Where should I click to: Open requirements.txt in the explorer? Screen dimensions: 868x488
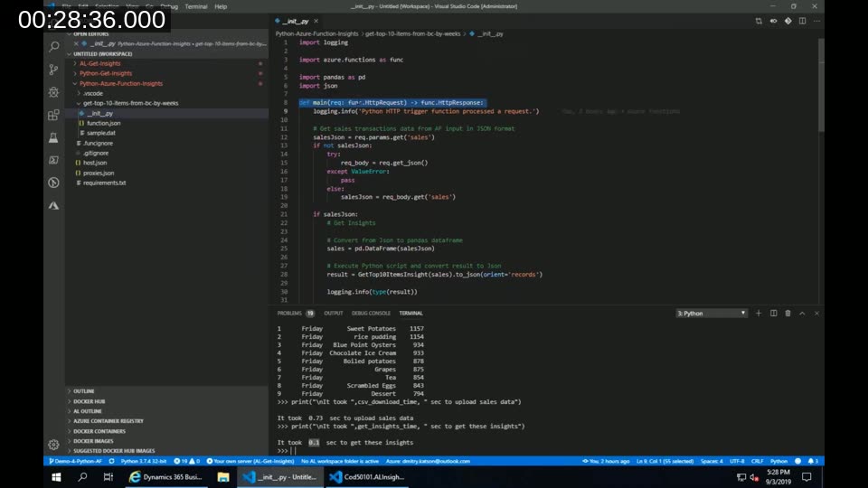tap(104, 183)
